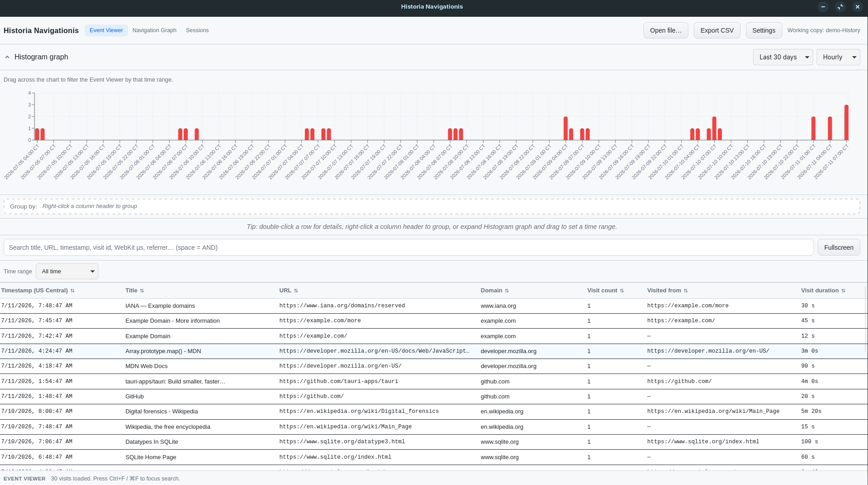Sort by Visited from arrows icon
The height and width of the screenshot is (485, 868).
(686, 291)
